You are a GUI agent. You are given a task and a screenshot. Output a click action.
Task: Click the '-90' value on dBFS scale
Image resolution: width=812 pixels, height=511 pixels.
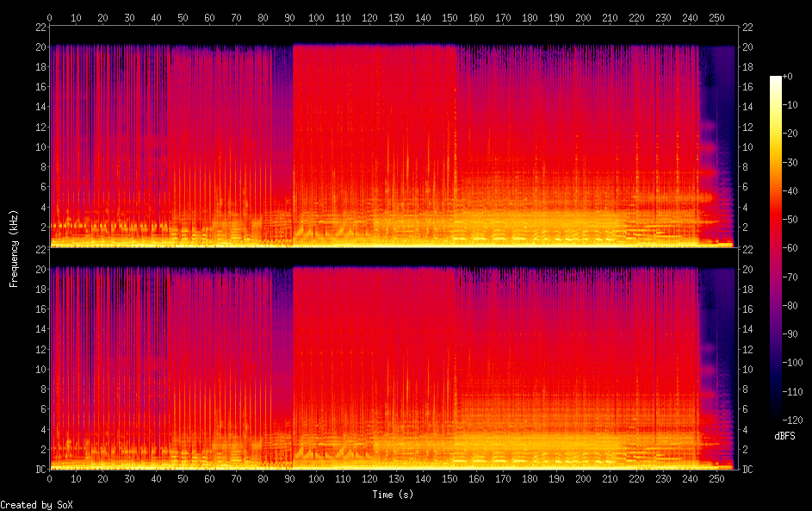click(790, 333)
